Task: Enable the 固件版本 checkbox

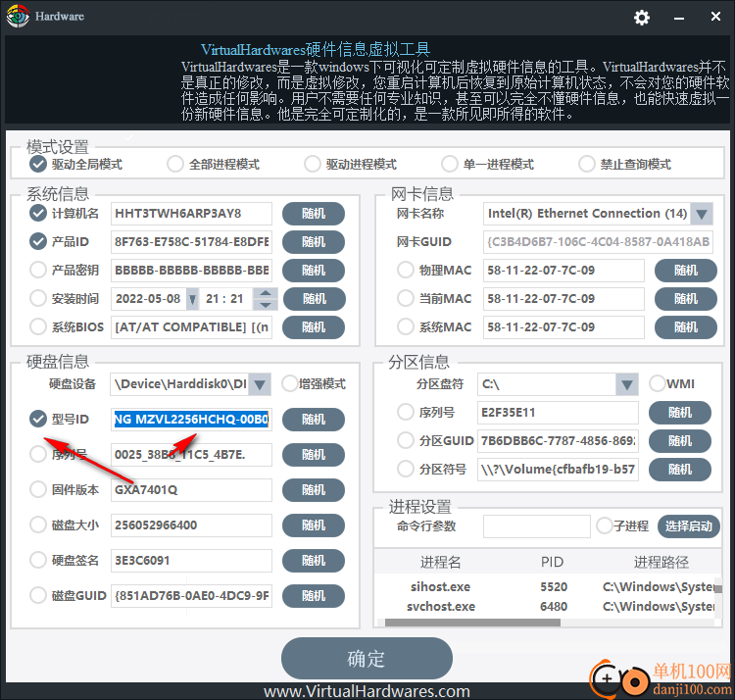Action: click(x=38, y=489)
